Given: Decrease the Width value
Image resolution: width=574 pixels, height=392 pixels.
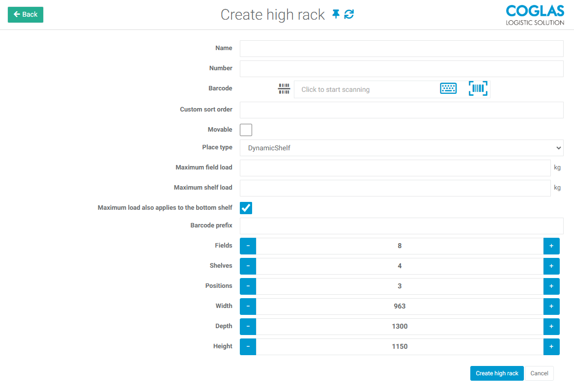Looking at the screenshot, I should coord(248,307).
